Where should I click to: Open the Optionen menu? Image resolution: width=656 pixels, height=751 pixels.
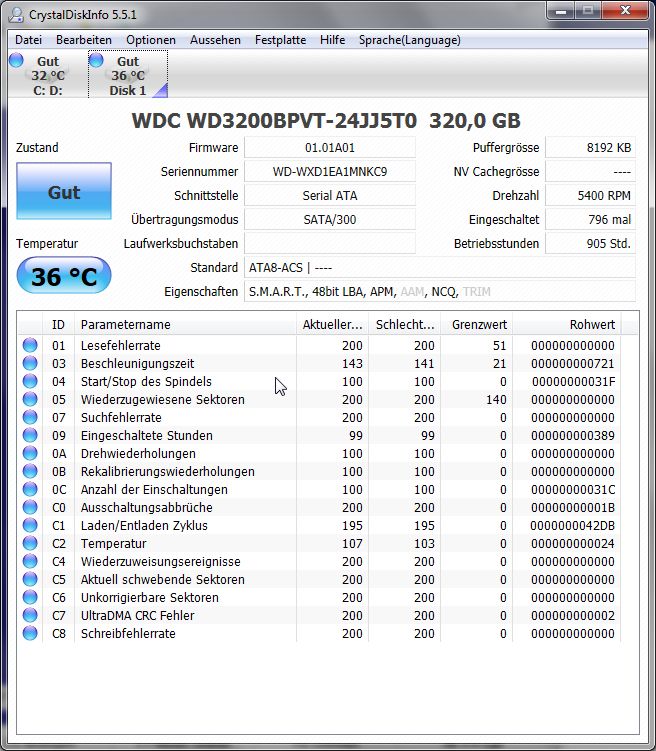click(x=151, y=40)
